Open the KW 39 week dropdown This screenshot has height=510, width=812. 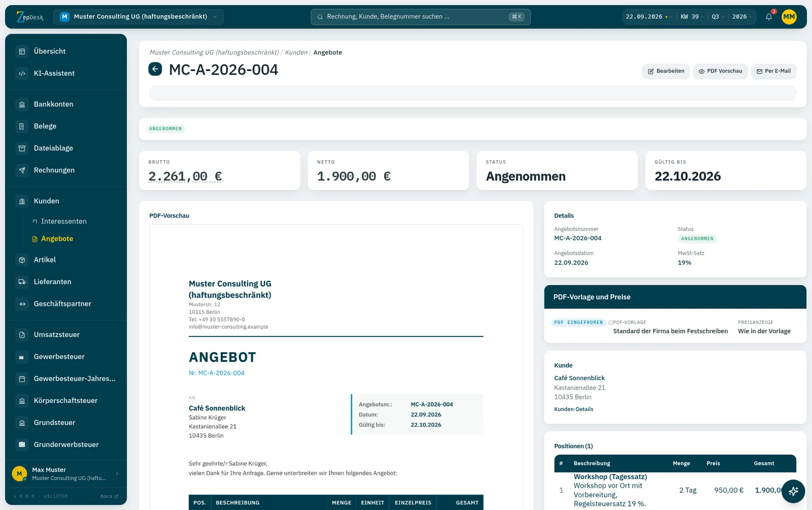(x=692, y=17)
